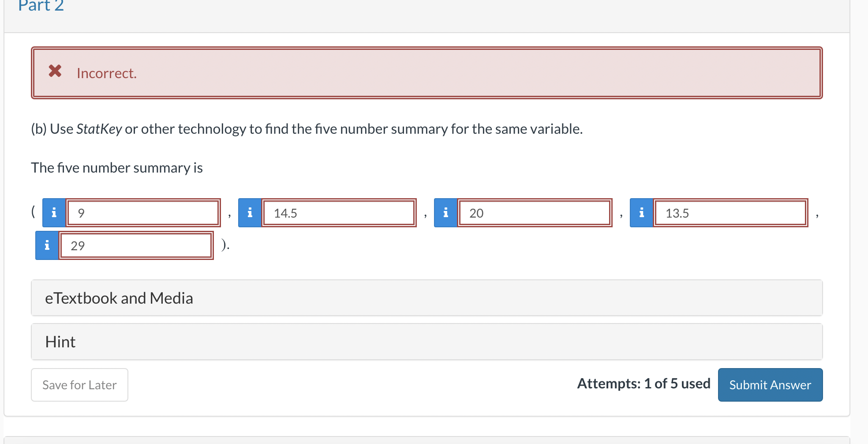Viewport: 868px width, 444px height.
Task: Click the red X icon in the Incorrect banner
Action: click(x=55, y=72)
